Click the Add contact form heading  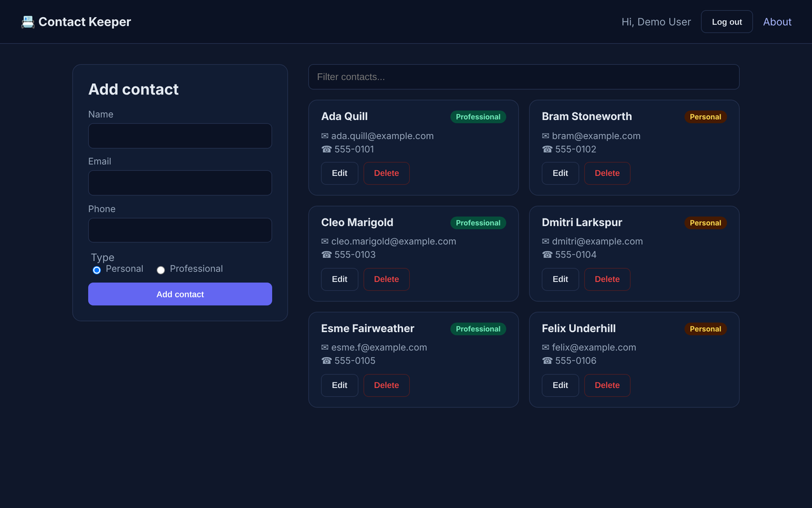[133, 90]
